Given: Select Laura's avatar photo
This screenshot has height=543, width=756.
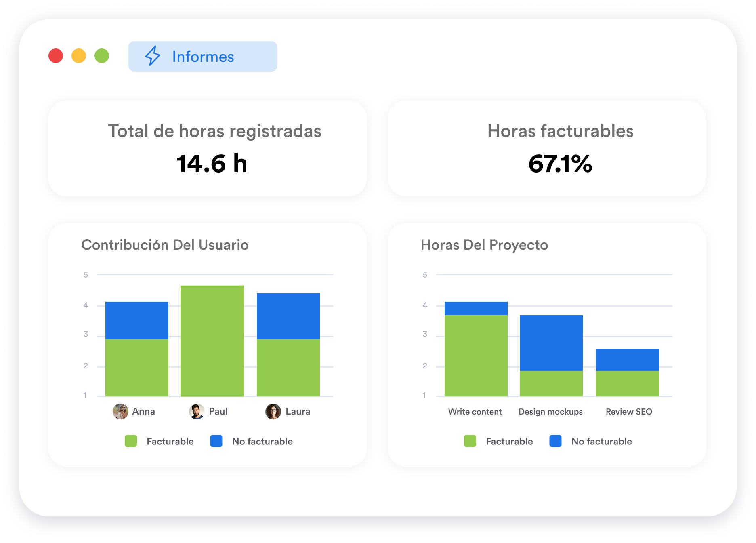Looking at the screenshot, I should coord(273,411).
